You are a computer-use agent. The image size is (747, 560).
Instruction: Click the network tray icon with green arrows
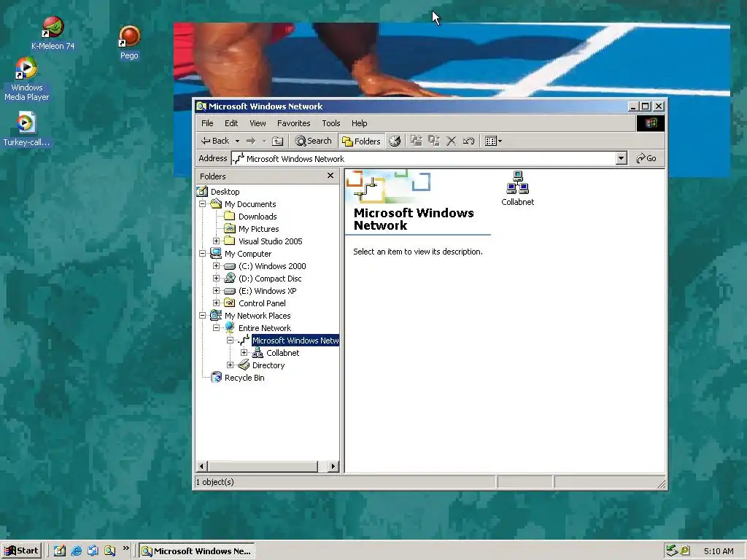tap(672, 551)
